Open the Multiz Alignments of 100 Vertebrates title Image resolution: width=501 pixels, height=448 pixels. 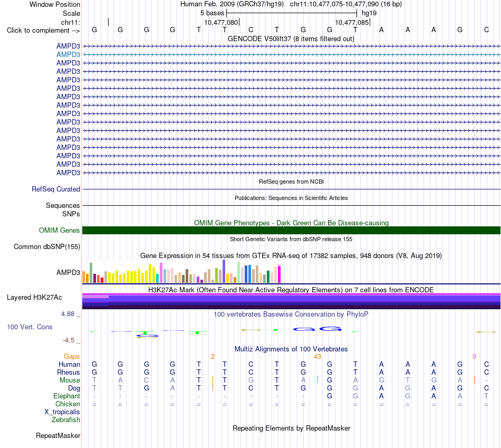tap(291, 349)
